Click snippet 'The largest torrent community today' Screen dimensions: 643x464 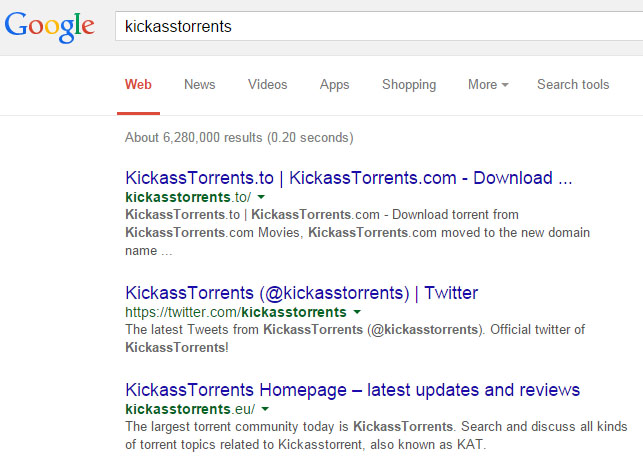click(236, 426)
